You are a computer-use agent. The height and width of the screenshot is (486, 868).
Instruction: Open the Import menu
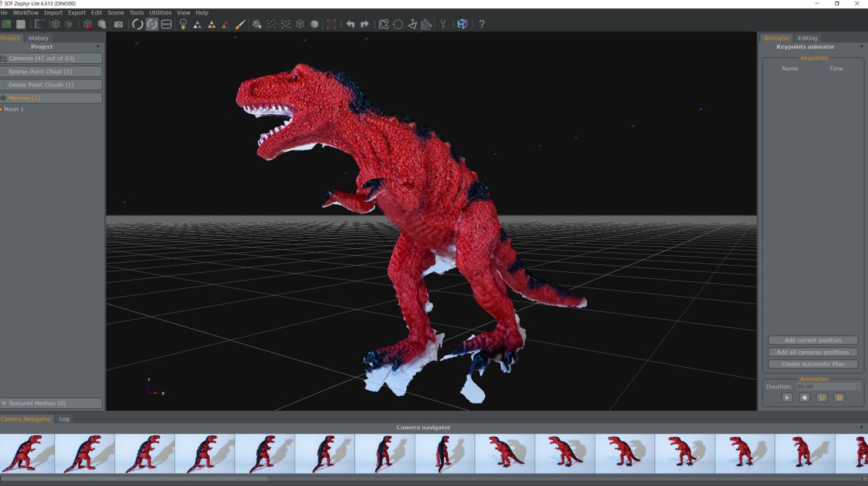tap(53, 12)
